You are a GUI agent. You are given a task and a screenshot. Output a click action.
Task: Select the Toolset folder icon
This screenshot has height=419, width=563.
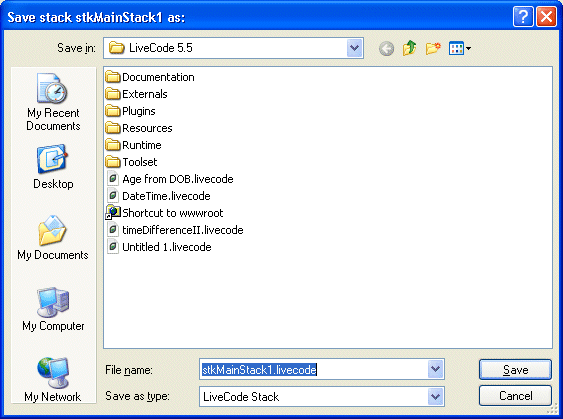pyautogui.click(x=113, y=162)
